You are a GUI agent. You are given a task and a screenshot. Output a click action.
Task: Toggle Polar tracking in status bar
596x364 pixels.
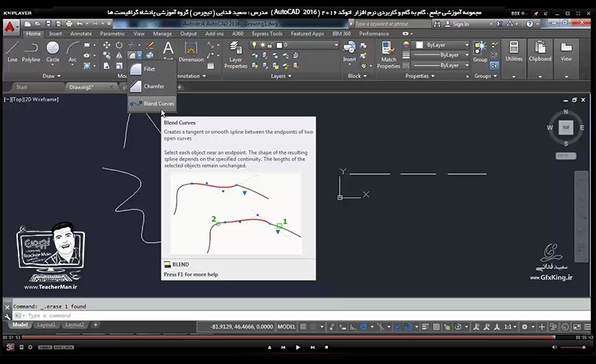364,326
